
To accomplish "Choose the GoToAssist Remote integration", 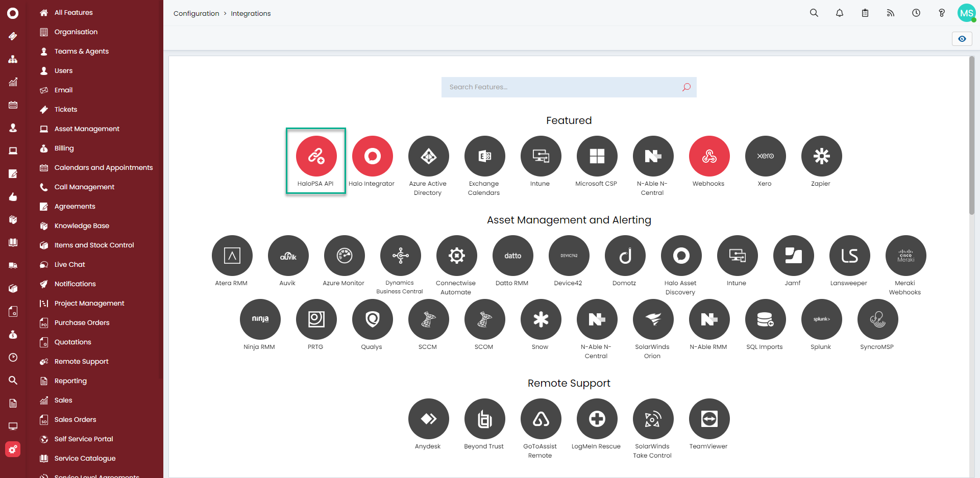I will point(541,419).
